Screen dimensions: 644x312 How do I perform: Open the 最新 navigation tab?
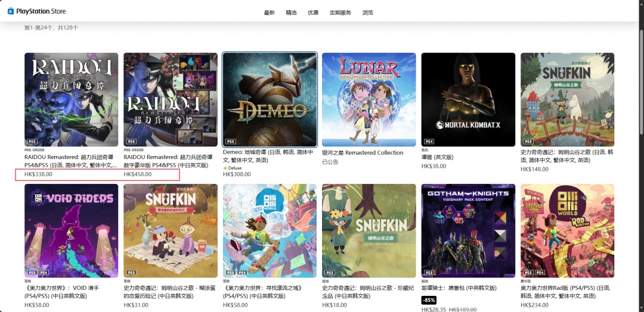[270, 13]
